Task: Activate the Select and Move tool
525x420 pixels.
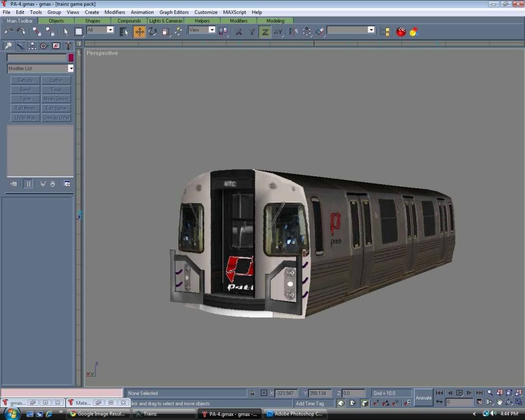Action: tap(139, 32)
